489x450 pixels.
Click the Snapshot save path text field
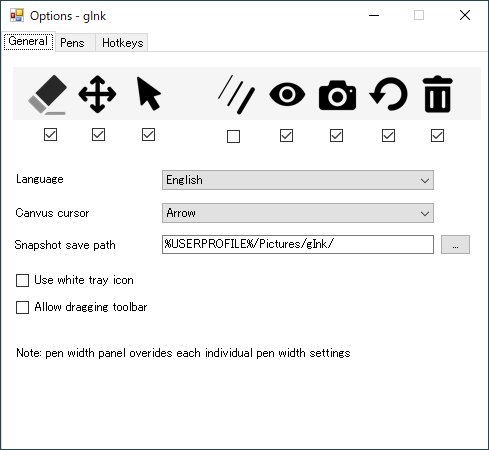click(298, 244)
